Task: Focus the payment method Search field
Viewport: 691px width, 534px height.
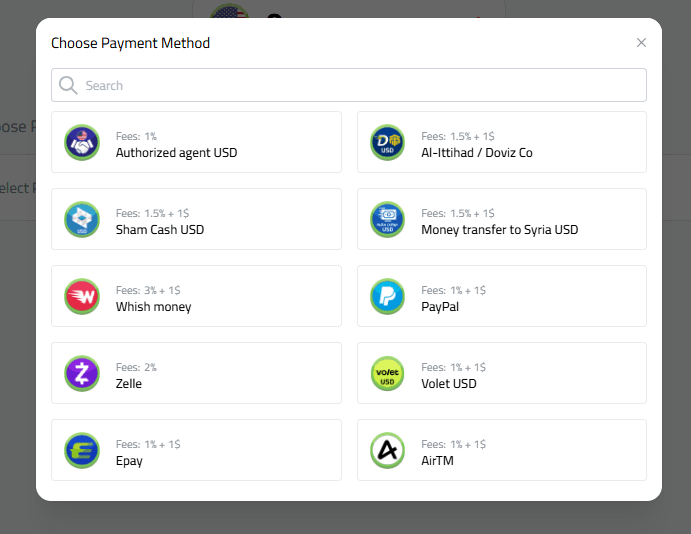Action: click(x=349, y=85)
